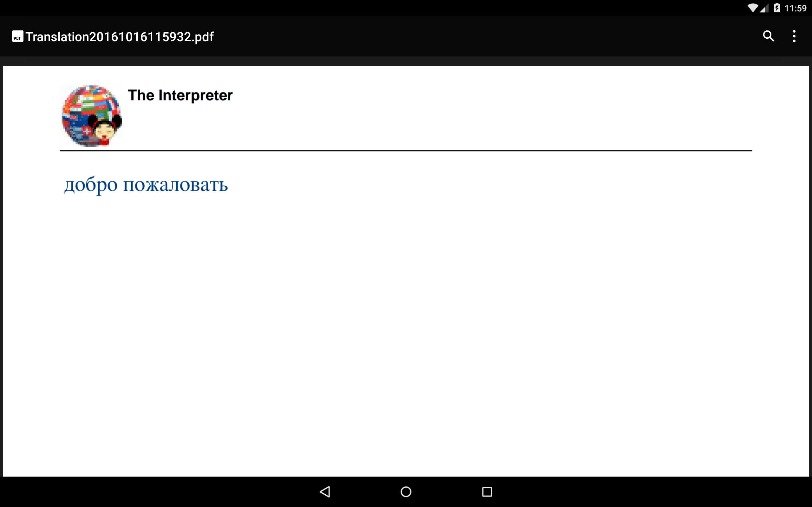The width and height of the screenshot is (812, 507).
Task: Tap the cellular signal icon
Action: click(x=764, y=8)
